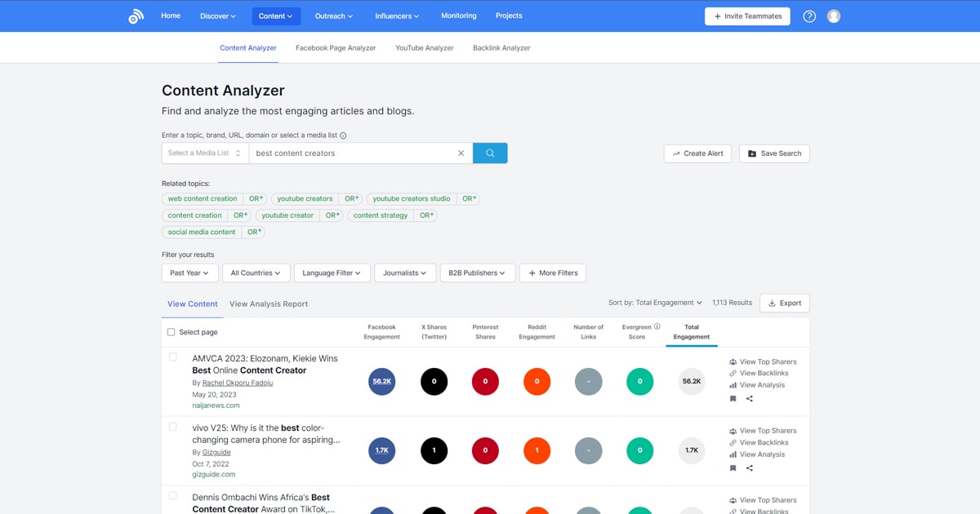Select the vivo V25 article checkbox
The height and width of the screenshot is (514, 980).
tap(173, 427)
